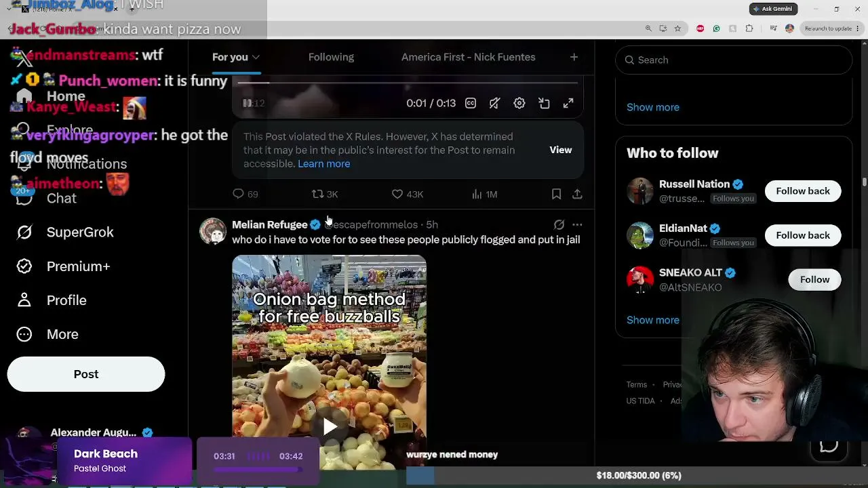The width and height of the screenshot is (868, 488).
Task: Open the EldianNat profile name link
Action: pos(683,228)
